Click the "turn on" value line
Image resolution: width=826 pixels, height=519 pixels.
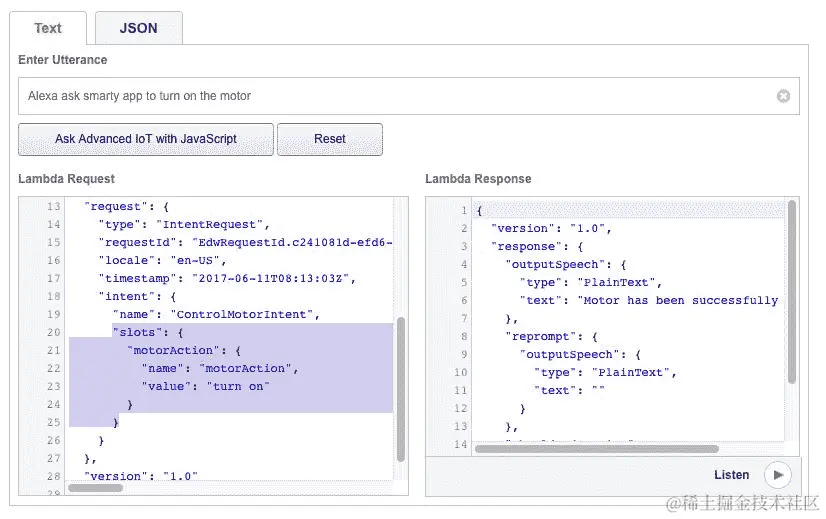point(205,386)
